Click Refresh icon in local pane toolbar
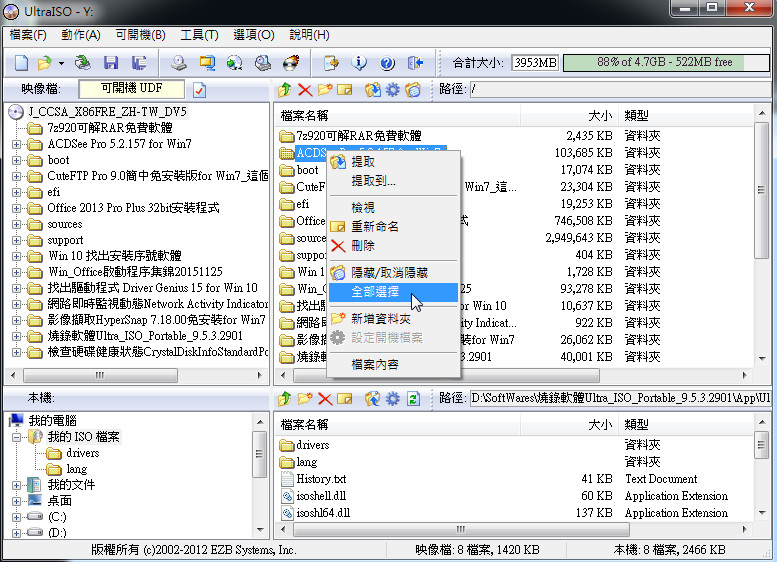The height and width of the screenshot is (562, 777). coord(413,398)
